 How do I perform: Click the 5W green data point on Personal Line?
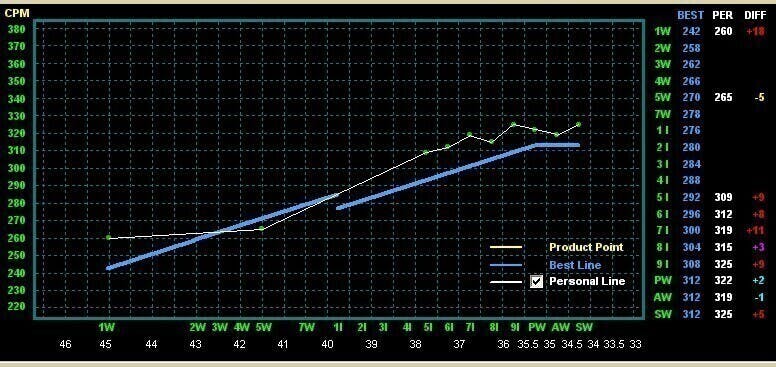(x=262, y=229)
